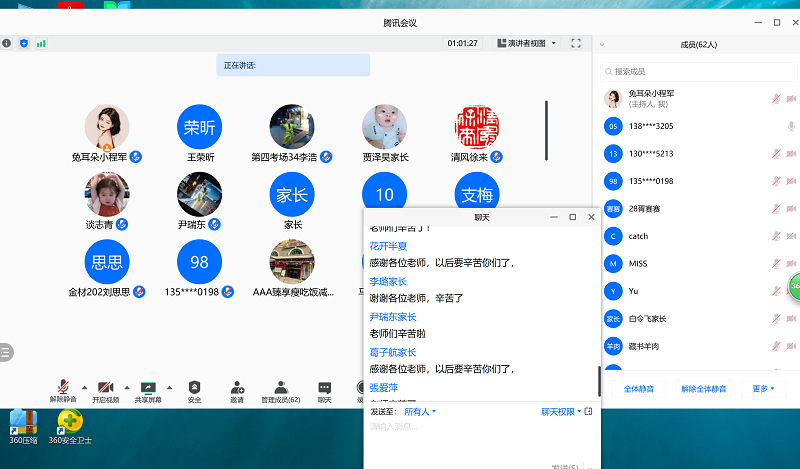Click the unmute all (解除全体静音) button
This screenshot has width=800, height=469.
point(704,388)
